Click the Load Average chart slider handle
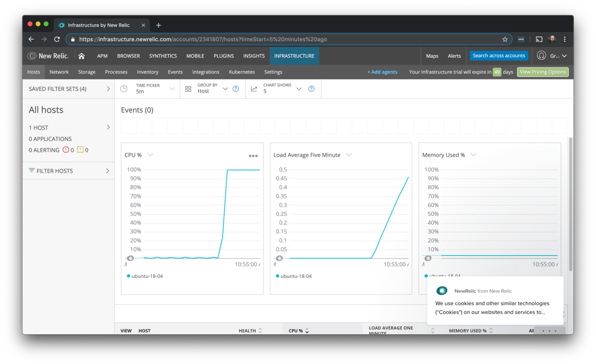Image resolution: width=596 pixels, height=364 pixels. pyautogui.click(x=279, y=258)
